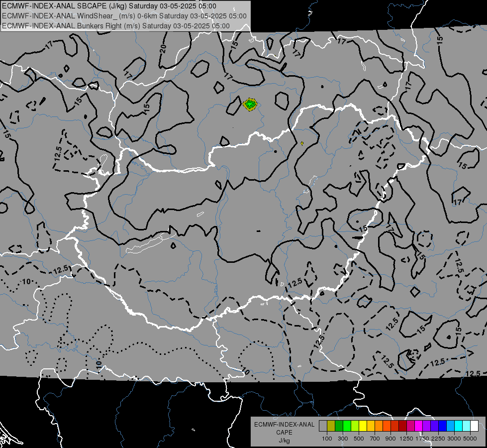Click the 20 contour label on map

[x=163, y=49]
